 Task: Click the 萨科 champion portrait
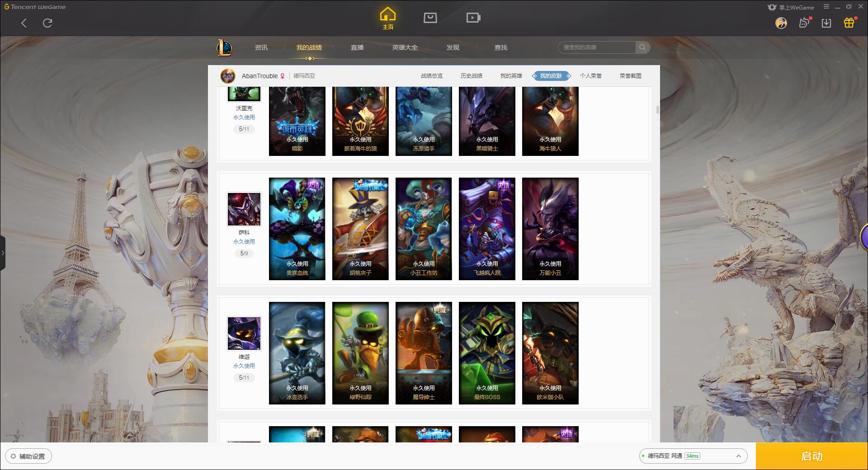(x=244, y=209)
